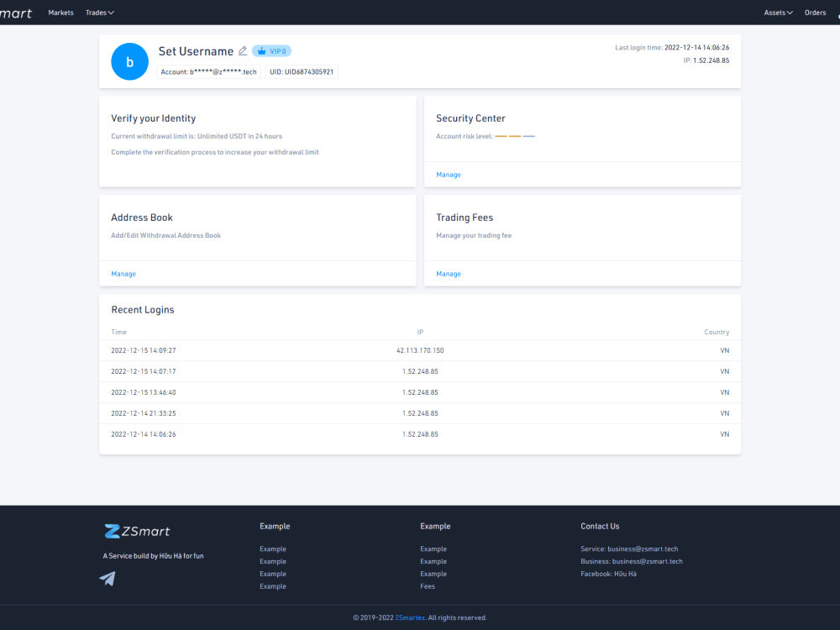Click Service: business@zsmart.tech contact
Screen dimensions: 840x630
coord(629,549)
